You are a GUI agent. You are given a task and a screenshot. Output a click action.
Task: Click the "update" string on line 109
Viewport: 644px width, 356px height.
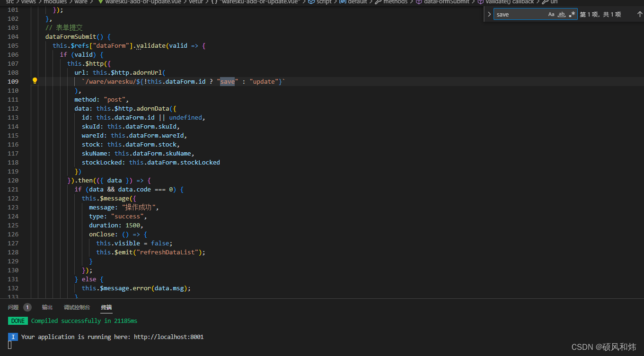[264, 81]
